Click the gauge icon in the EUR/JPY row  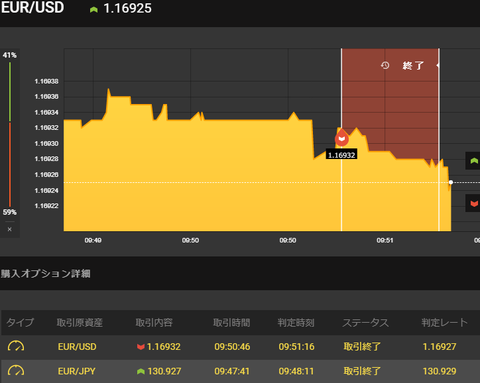(16, 371)
